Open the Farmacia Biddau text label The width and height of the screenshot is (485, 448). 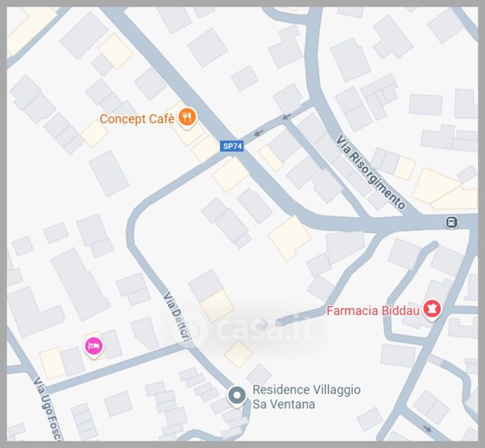click(373, 311)
